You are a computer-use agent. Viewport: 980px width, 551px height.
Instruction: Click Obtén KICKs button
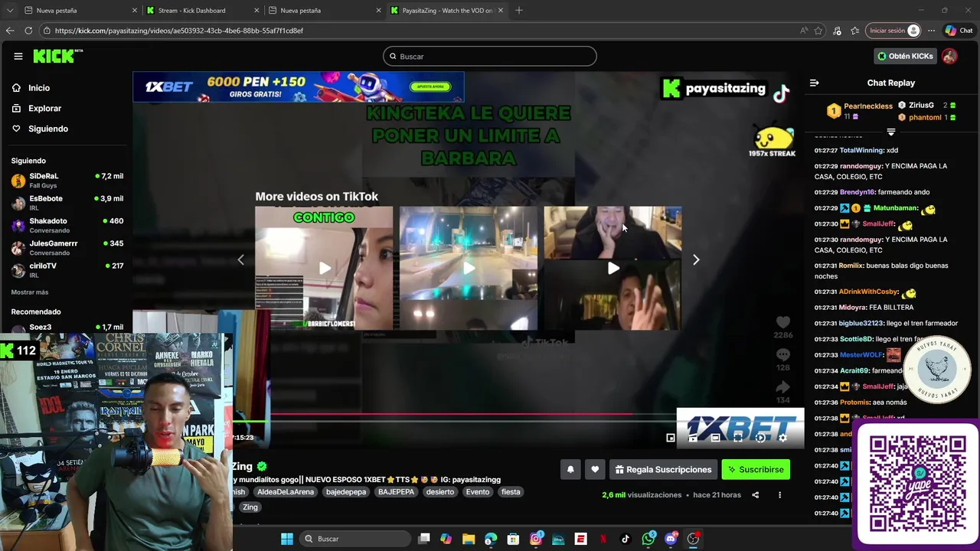(905, 56)
